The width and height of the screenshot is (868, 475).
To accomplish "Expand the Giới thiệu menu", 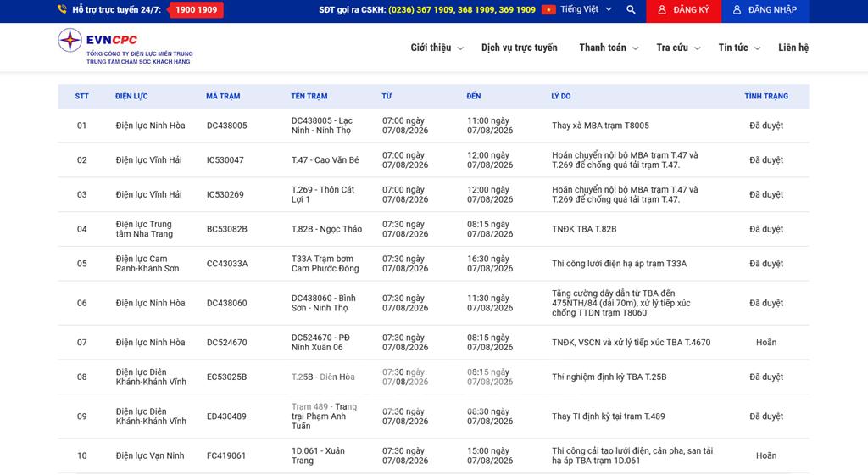I will coord(437,47).
